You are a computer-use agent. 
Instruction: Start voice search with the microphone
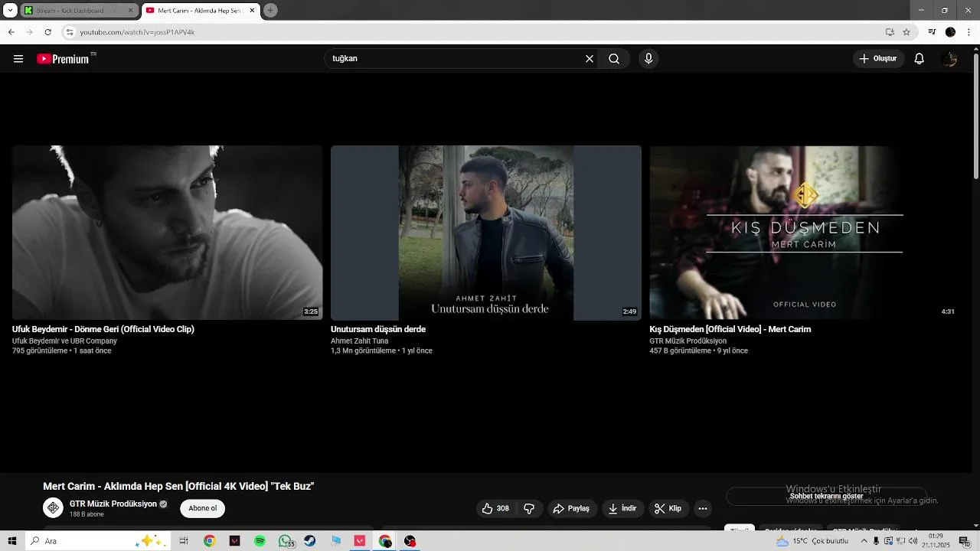[x=648, y=59]
